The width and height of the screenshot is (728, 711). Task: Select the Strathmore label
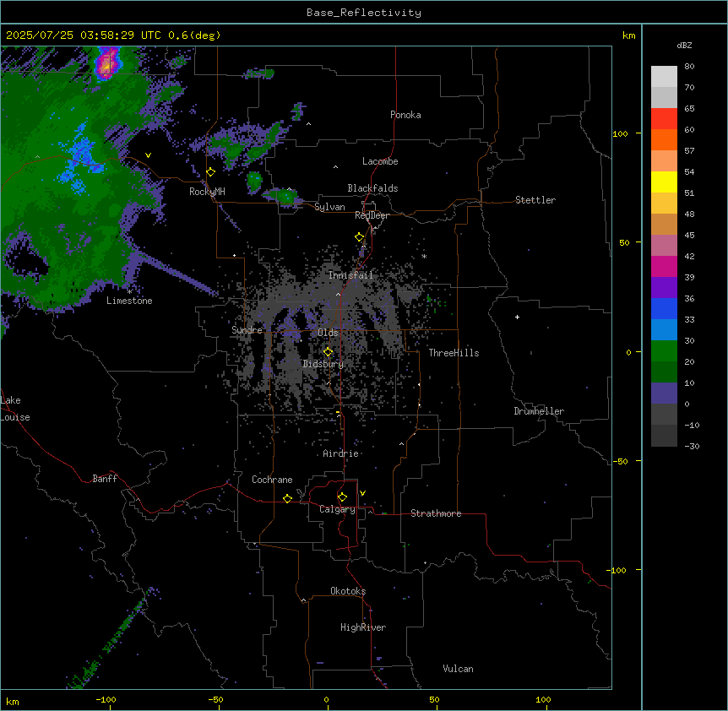436,513
